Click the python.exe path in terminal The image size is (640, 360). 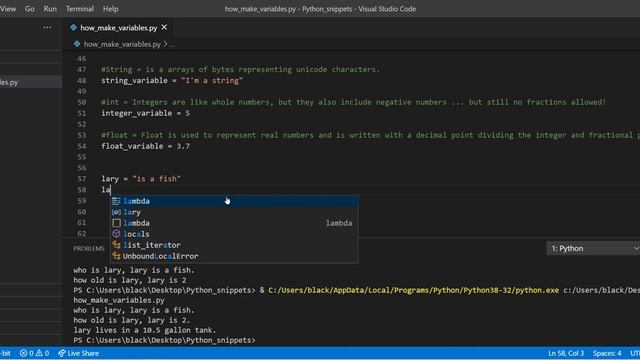(413, 290)
